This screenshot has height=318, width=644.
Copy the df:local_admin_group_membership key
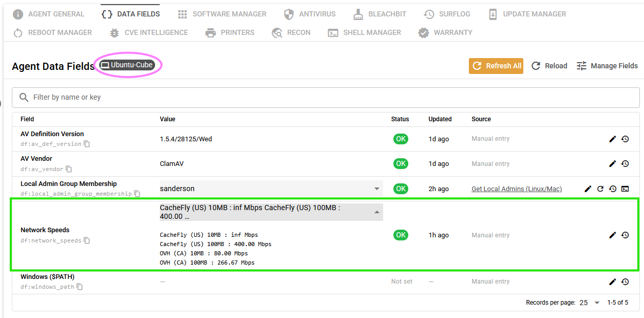point(137,194)
